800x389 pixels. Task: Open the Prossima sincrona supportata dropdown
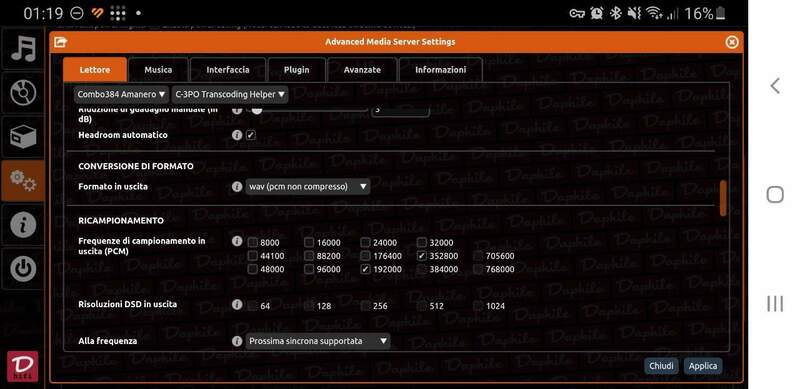pos(318,341)
